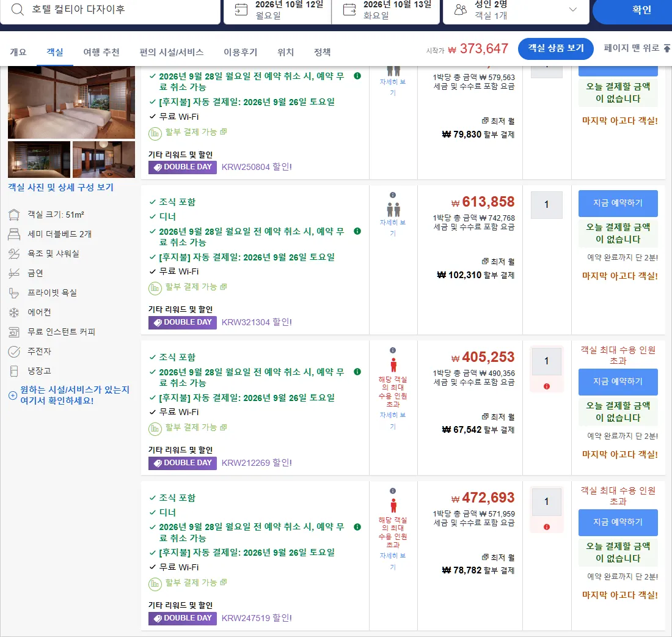The height and width of the screenshot is (637, 672).
Task: Open room quantity dropdown for ₩472,693 offer
Action: pos(546,501)
